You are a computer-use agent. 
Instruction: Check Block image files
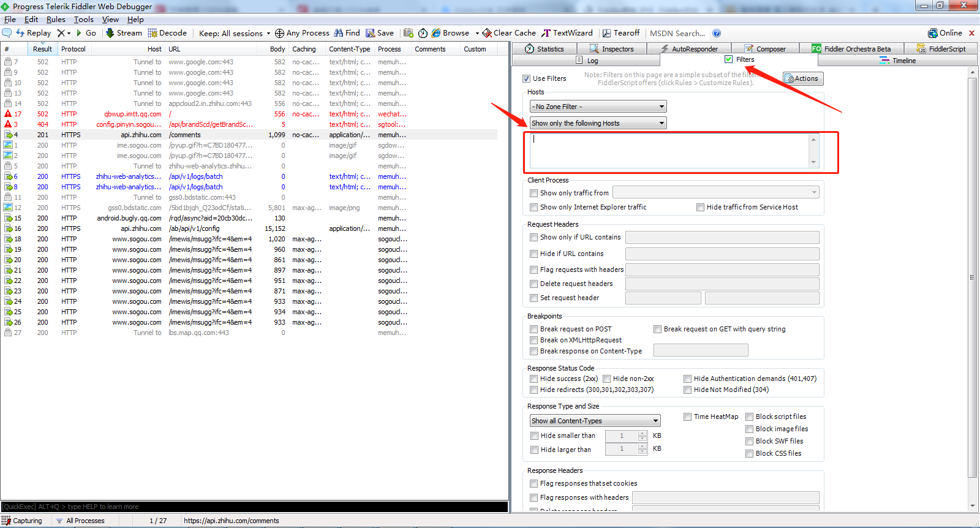[749, 429]
